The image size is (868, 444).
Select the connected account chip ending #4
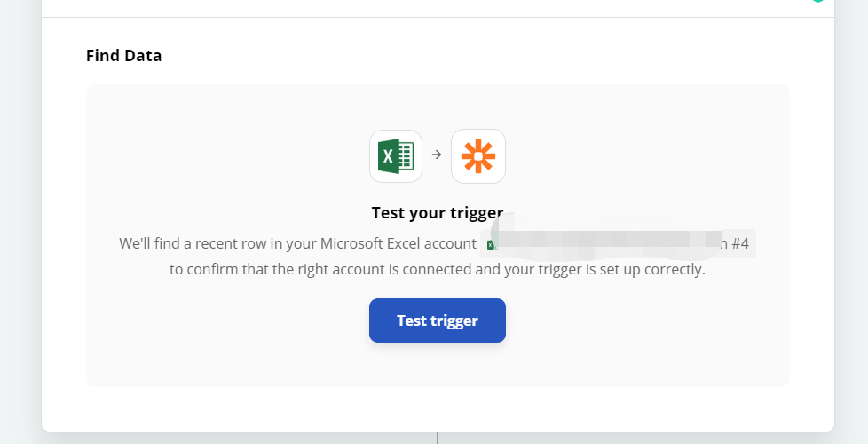tap(618, 243)
